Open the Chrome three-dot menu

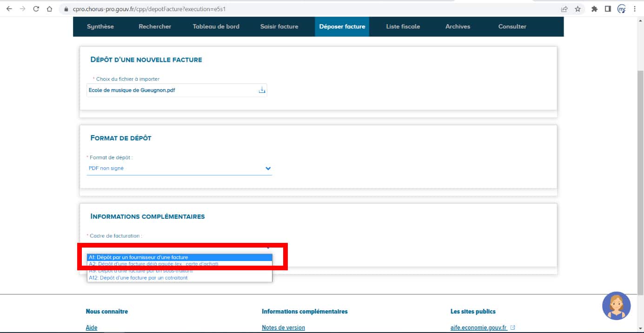click(x=635, y=9)
